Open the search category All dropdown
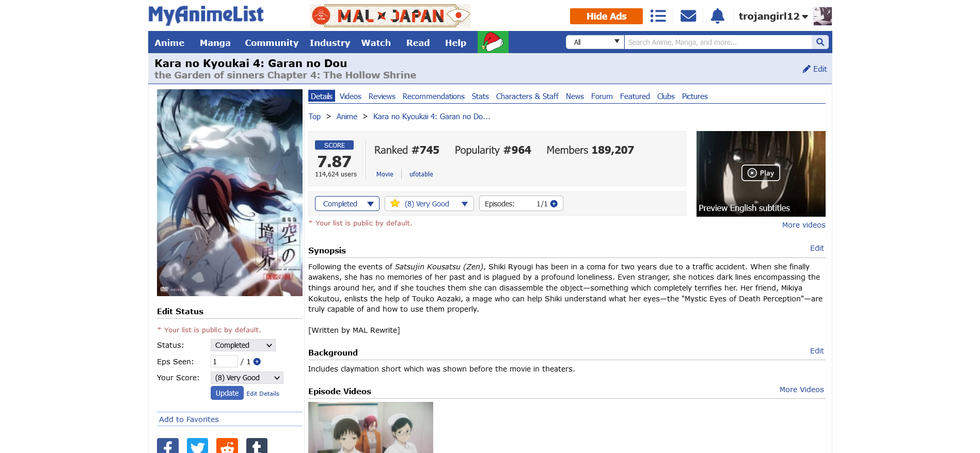This screenshot has height=453, width=980. [x=595, y=42]
